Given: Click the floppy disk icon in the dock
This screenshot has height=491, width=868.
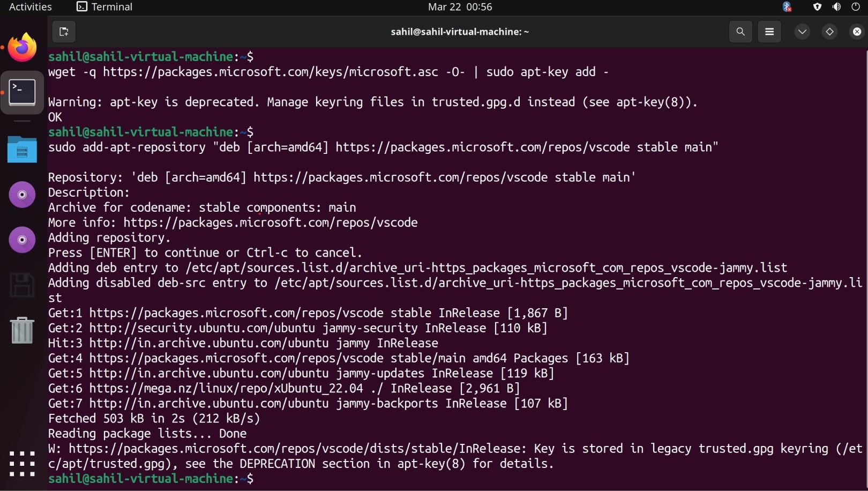Looking at the screenshot, I should tap(21, 285).
